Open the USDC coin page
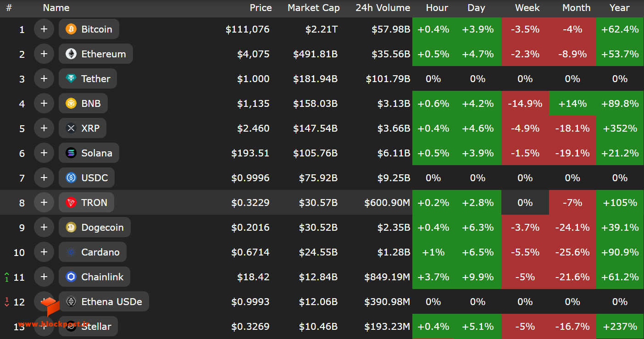Screen dimensions: 644x339 87,178
